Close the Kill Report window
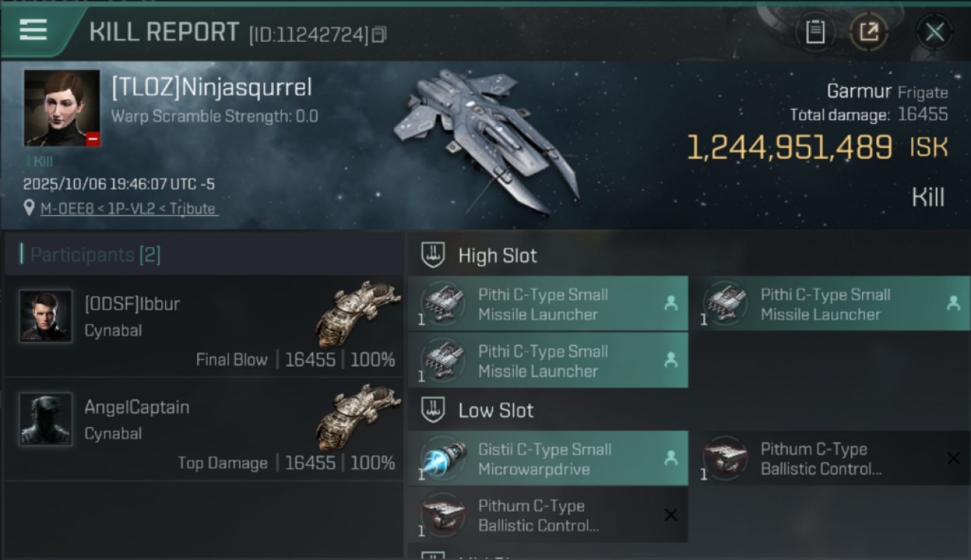The width and height of the screenshot is (971, 560). (934, 32)
